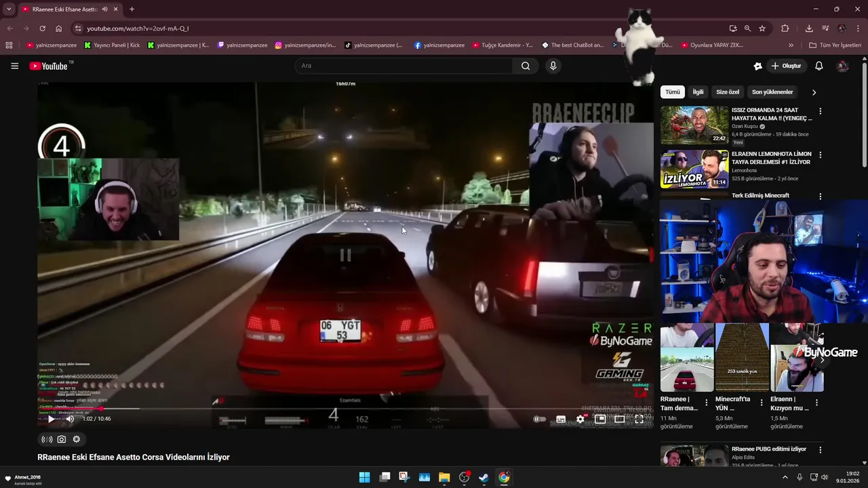Open the ISSIZ ORMANDA 24 SAAT thumbnail
The height and width of the screenshot is (488, 868).
click(694, 125)
